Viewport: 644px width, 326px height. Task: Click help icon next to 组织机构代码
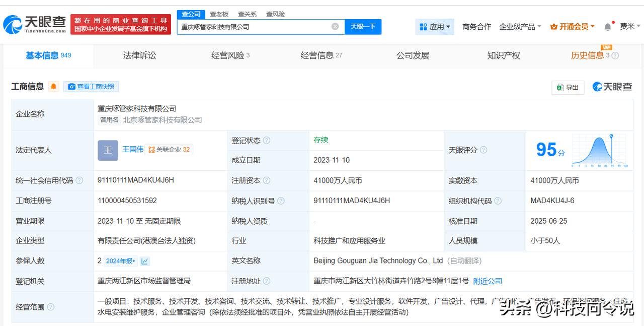click(498, 201)
